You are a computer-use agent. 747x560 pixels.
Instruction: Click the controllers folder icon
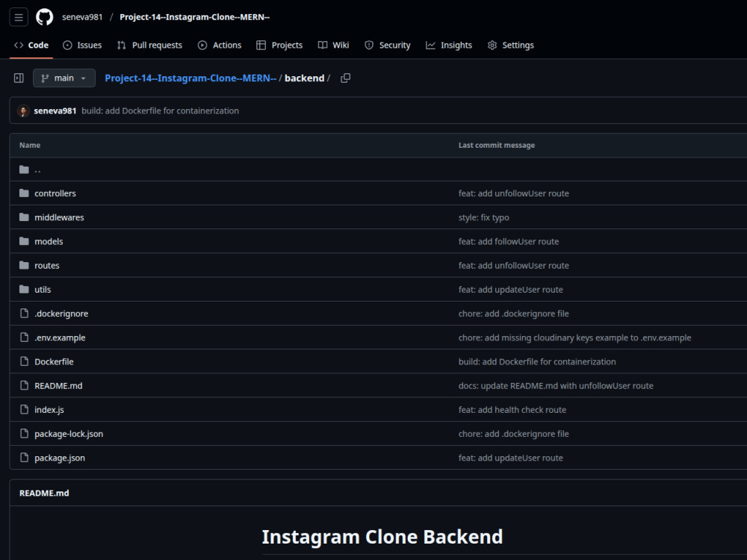[25, 193]
